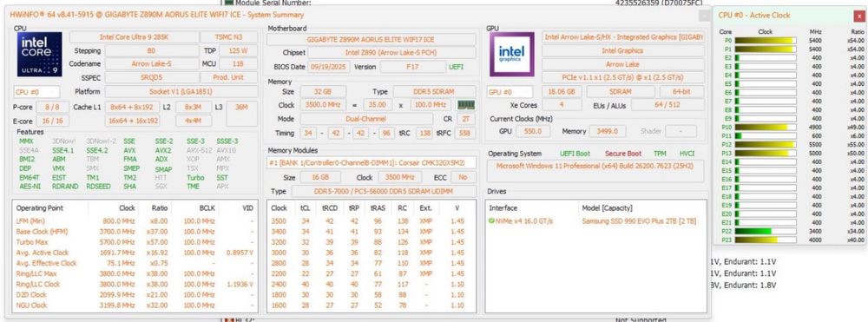Click the memory clock 3500.0 MHz value

[x=323, y=104]
